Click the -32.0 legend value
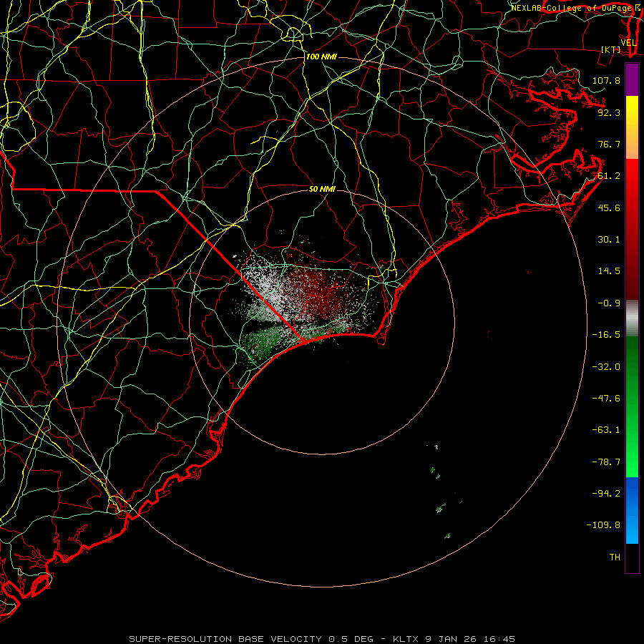 (x=606, y=367)
